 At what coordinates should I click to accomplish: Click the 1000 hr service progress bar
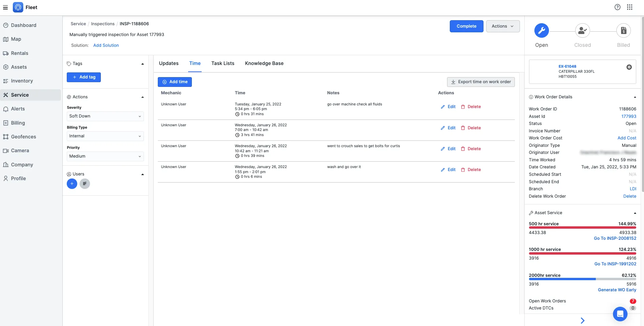click(582, 253)
